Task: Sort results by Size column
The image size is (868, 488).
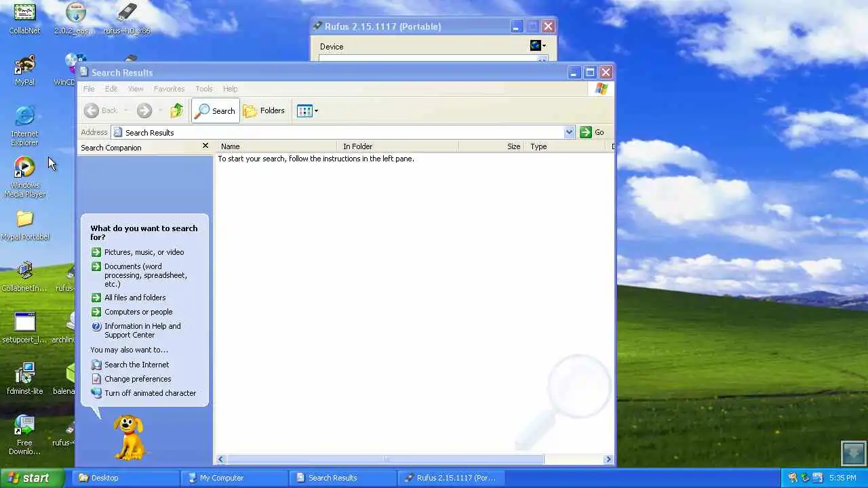Action: (x=492, y=146)
